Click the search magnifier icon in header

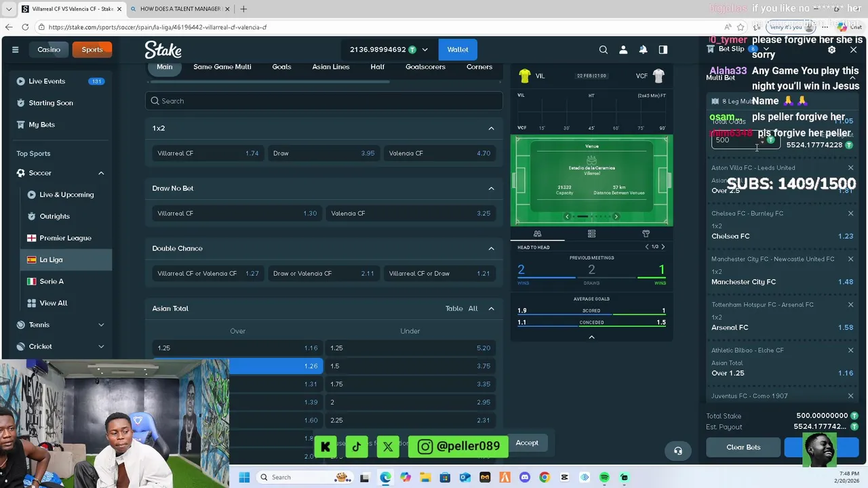point(603,49)
